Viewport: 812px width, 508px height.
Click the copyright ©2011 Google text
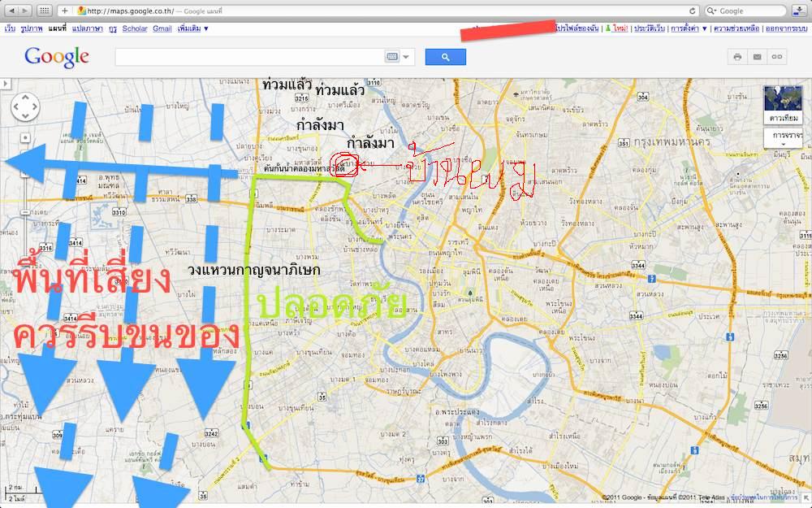coord(622,497)
